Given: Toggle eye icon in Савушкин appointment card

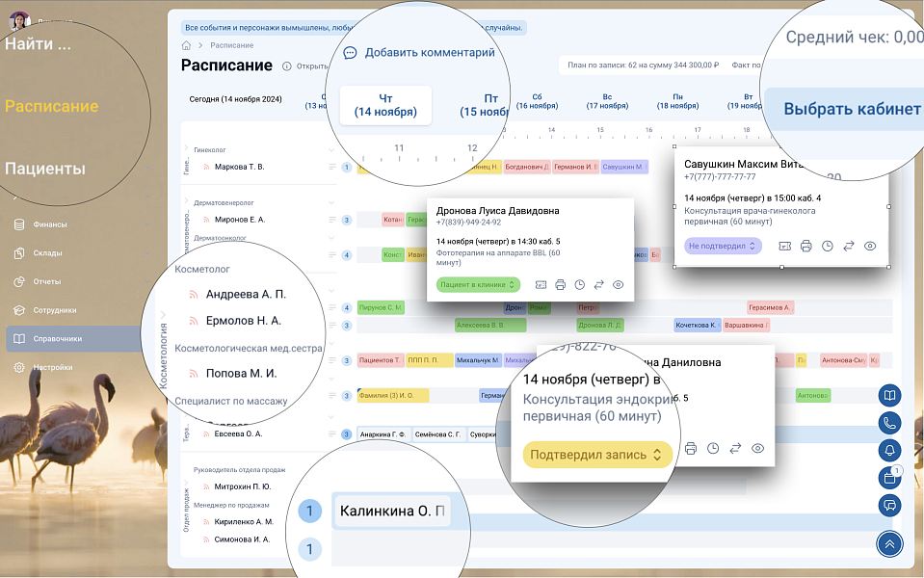Looking at the screenshot, I should pos(870,247).
